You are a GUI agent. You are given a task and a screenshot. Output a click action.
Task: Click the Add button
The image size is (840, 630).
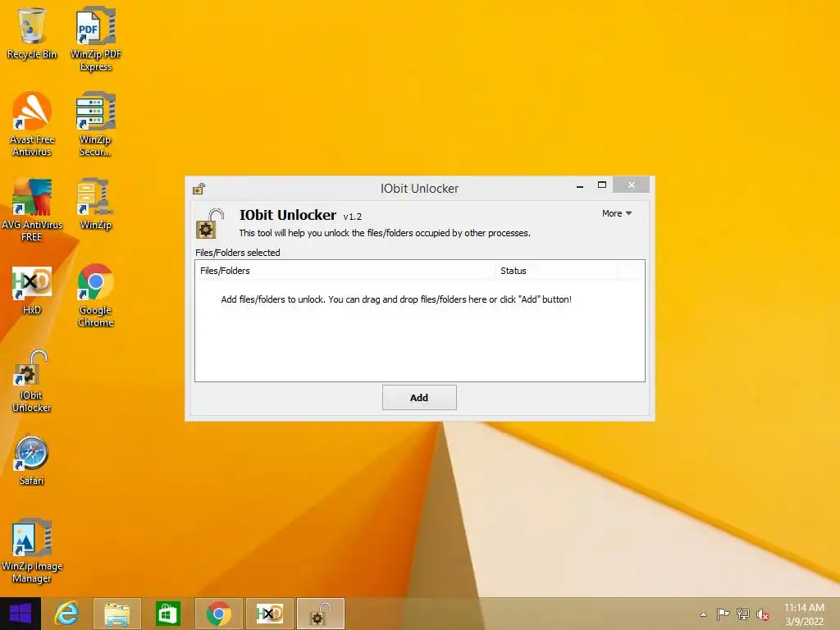pos(419,398)
